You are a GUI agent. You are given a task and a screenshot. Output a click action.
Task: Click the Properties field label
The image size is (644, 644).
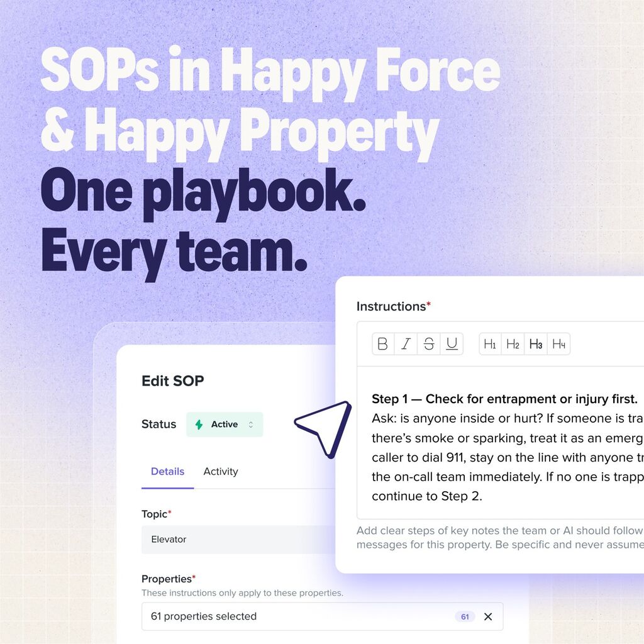(169, 579)
